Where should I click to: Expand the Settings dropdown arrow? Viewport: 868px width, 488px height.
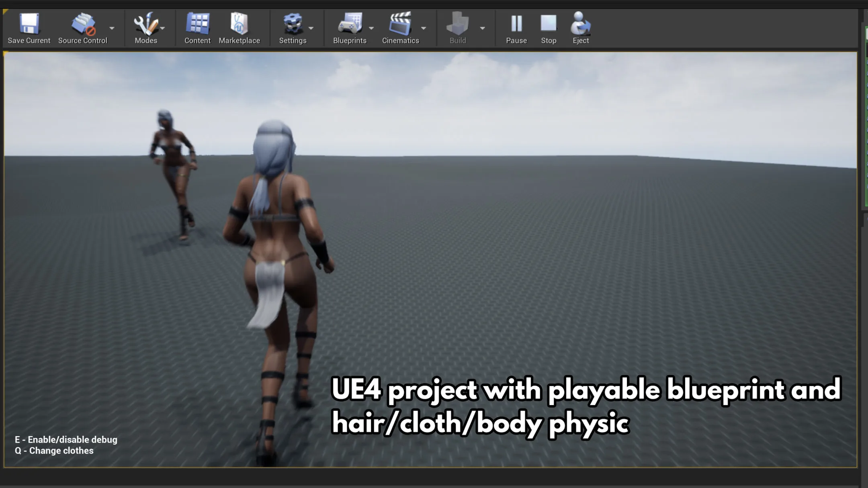(x=311, y=28)
